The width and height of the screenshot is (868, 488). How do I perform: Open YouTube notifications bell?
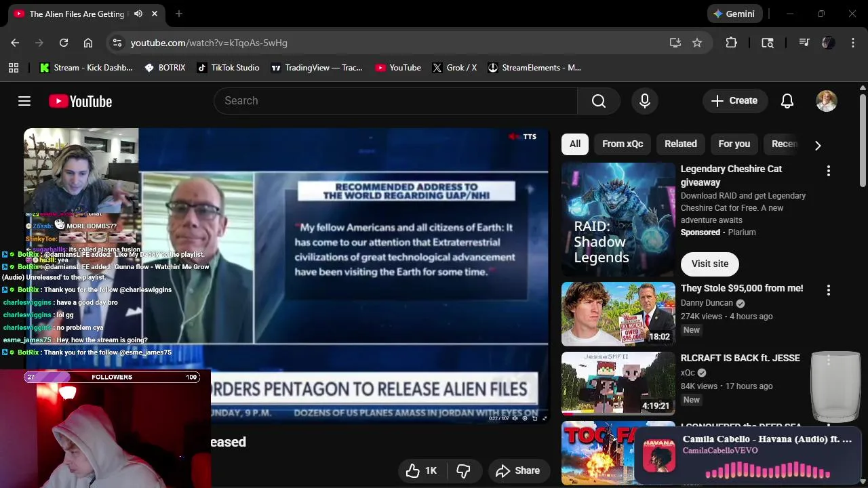(x=787, y=101)
